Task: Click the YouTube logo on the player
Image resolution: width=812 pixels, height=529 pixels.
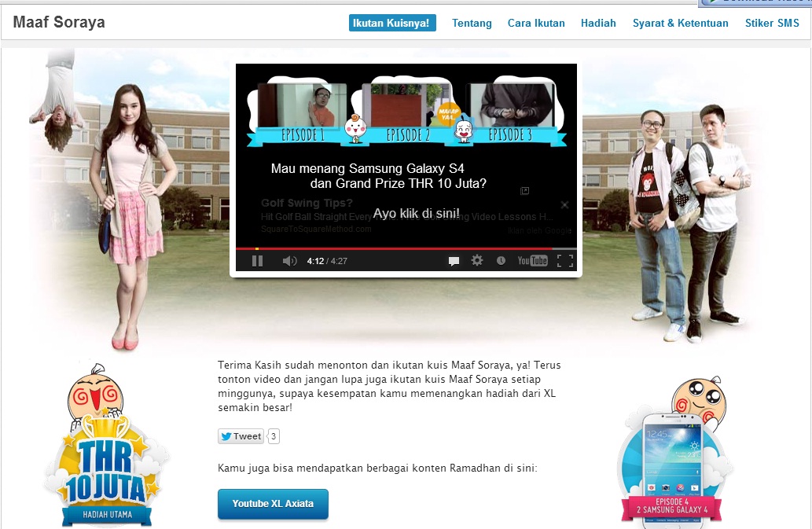Action: click(x=531, y=259)
